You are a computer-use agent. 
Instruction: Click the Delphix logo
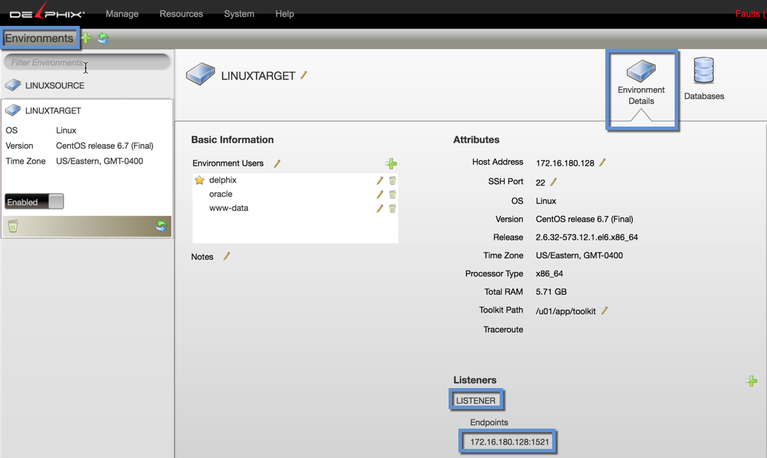(x=46, y=12)
